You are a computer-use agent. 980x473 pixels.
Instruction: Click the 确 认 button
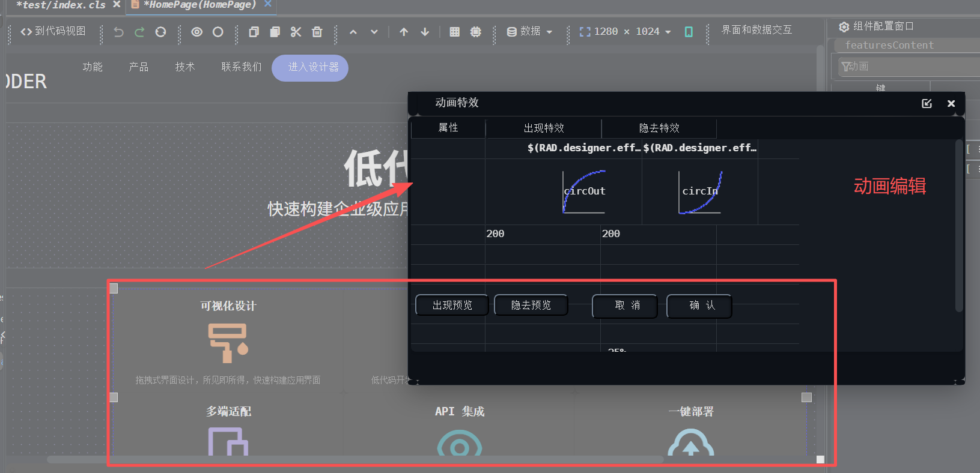699,306
